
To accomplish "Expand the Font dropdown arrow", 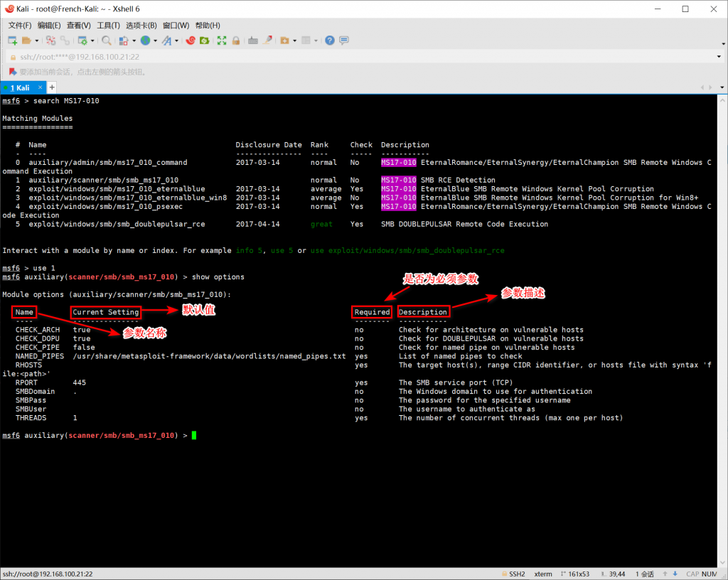I will [x=176, y=41].
